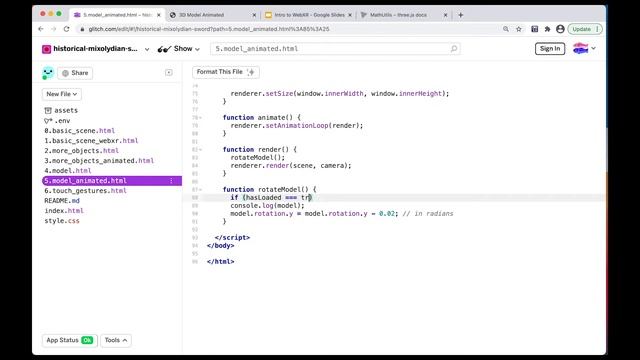
Task: Open the .env file
Action: click(x=58, y=120)
